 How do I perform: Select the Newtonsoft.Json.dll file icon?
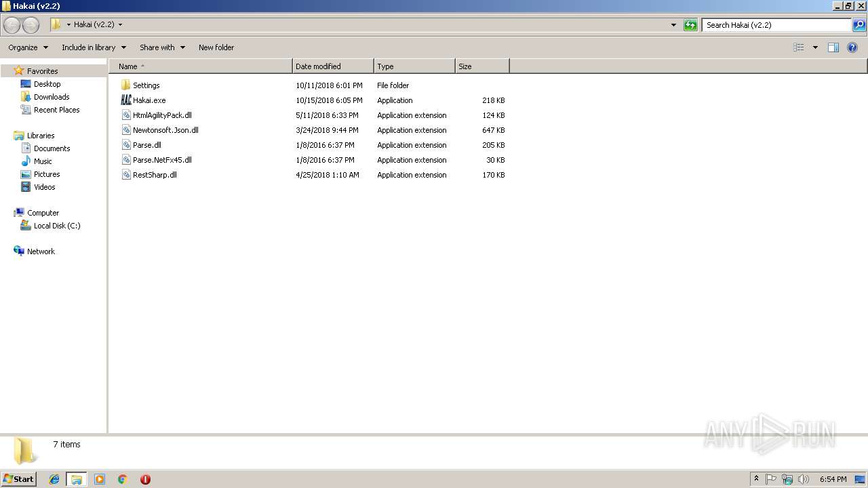click(125, 130)
